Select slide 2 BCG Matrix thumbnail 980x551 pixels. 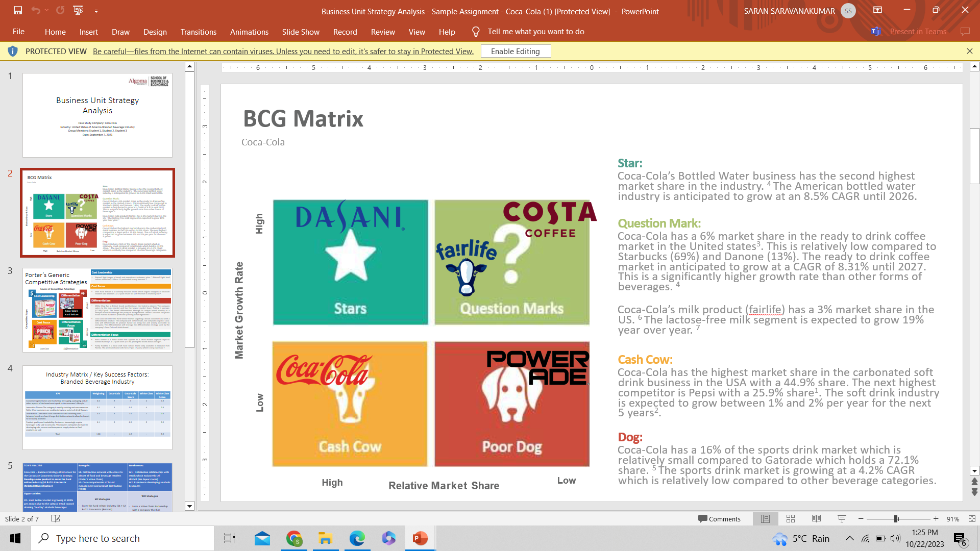click(97, 213)
